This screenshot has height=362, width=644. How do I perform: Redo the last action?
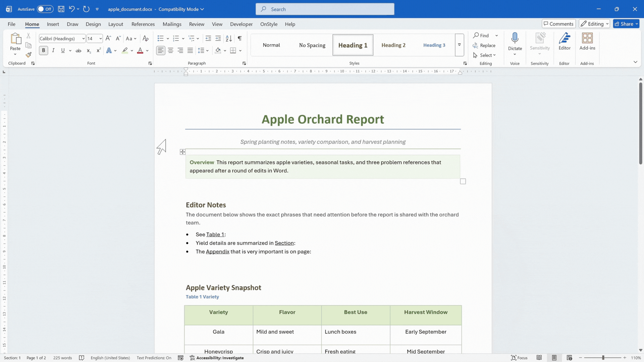pos(86,9)
